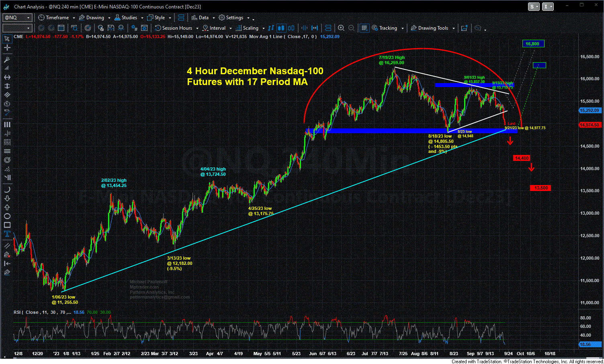Click the zoom out magnifier icon

352,28
